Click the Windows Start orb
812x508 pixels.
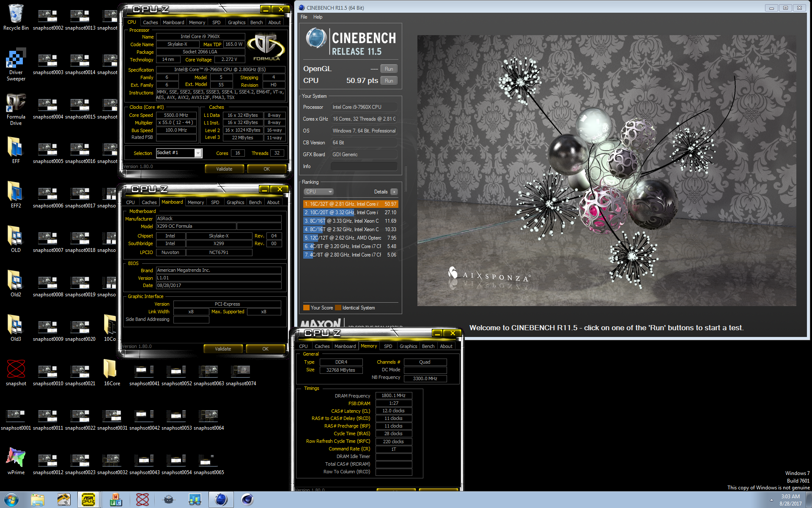coord(11,500)
